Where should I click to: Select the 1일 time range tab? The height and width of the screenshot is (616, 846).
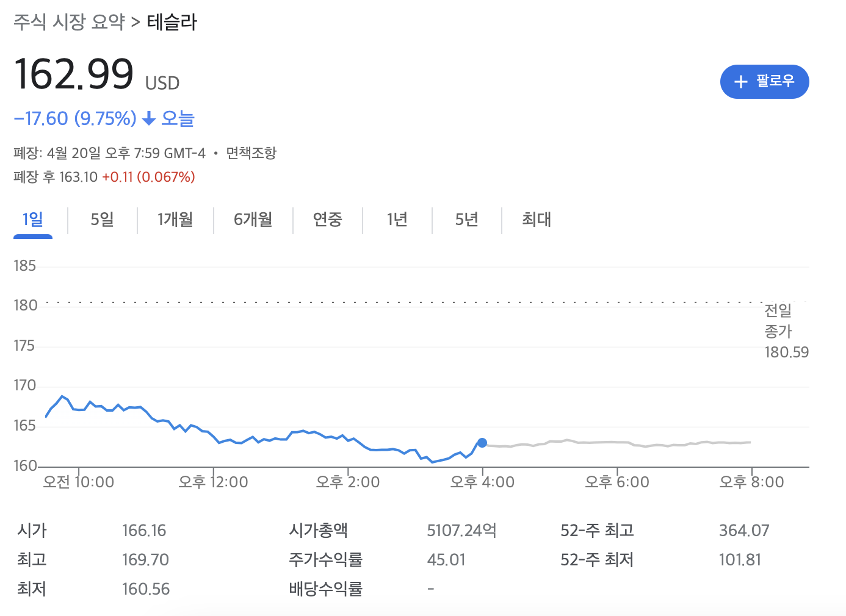tap(33, 220)
